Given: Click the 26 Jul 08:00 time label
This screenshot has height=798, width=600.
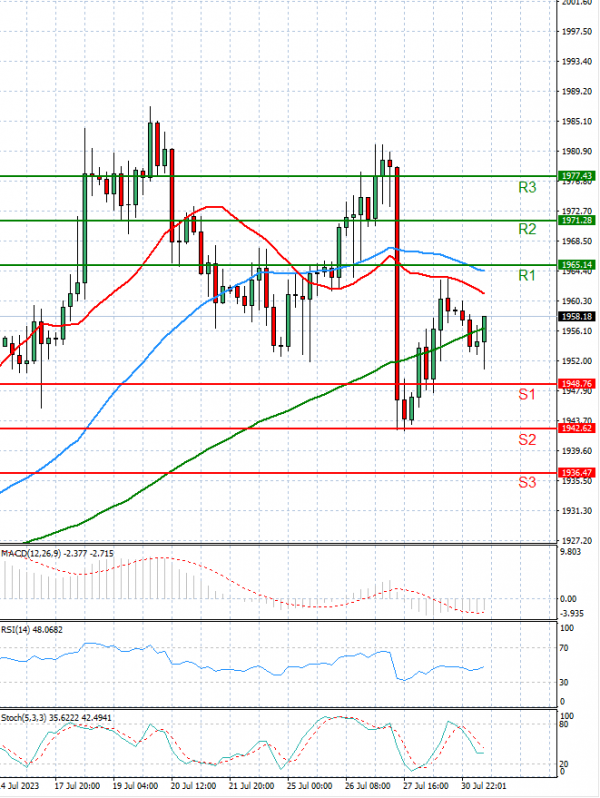Looking at the screenshot, I should pyautogui.click(x=368, y=786).
